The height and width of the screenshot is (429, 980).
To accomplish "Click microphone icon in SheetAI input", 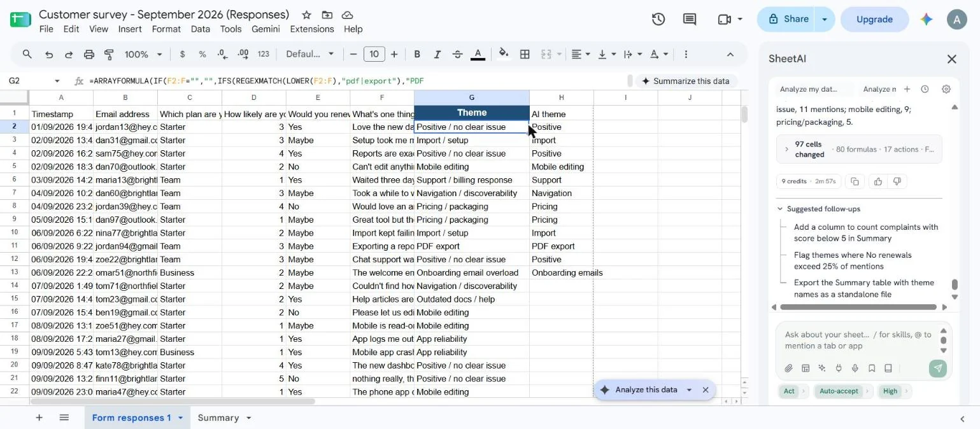I will click(855, 368).
